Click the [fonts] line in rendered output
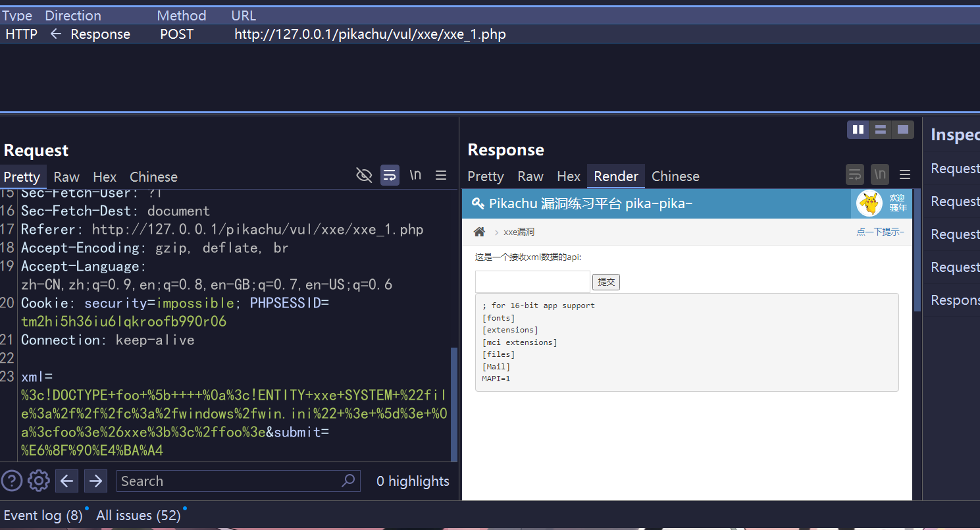980x530 pixels. (x=498, y=317)
